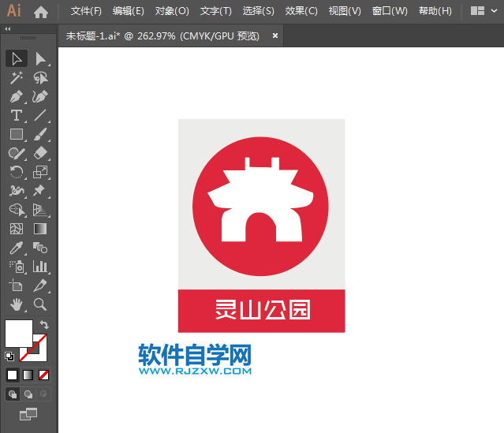Expand the workspace dropdown chevron
The height and width of the screenshot is (433, 504).
(x=494, y=11)
